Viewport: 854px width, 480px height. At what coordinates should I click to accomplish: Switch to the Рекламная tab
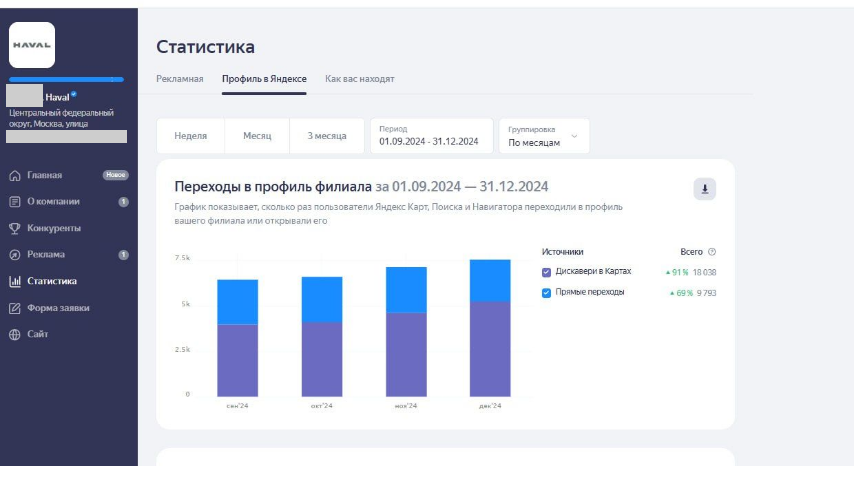click(x=180, y=79)
